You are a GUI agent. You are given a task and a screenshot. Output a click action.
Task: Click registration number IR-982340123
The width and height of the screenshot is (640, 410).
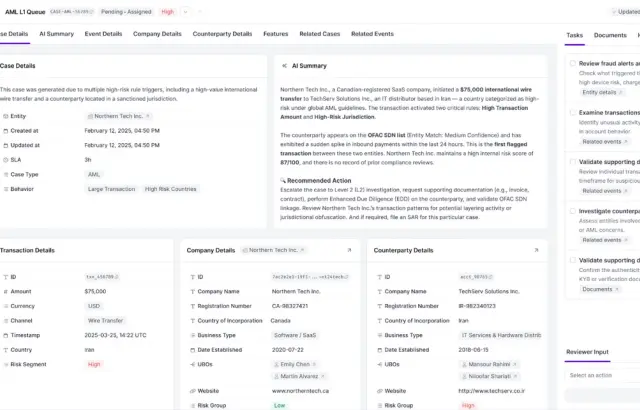[x=477, y=306]
